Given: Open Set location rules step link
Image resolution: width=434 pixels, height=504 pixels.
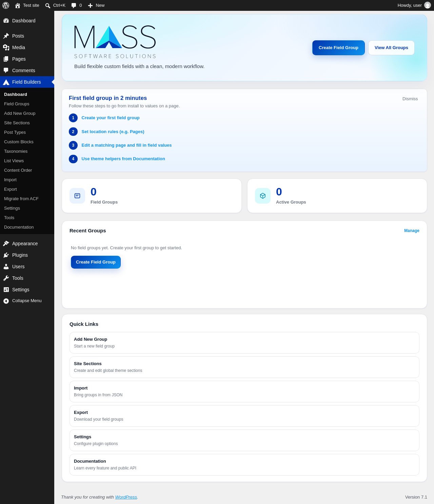Looking at the screenshot, I should (113, 132).
